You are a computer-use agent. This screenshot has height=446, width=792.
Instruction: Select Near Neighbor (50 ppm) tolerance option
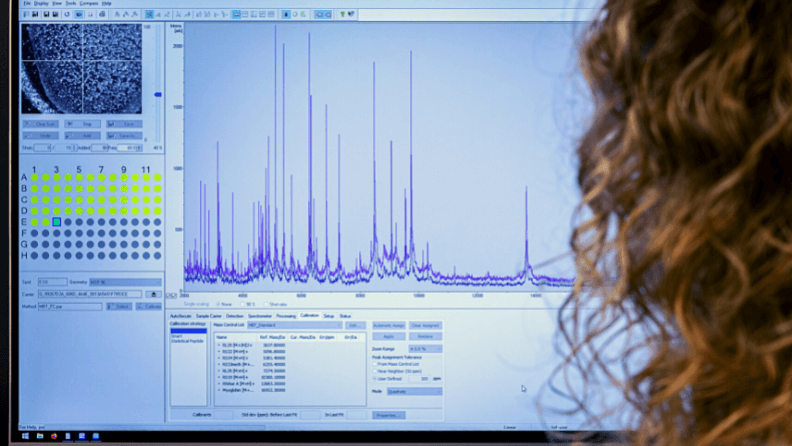click(375, 371)
